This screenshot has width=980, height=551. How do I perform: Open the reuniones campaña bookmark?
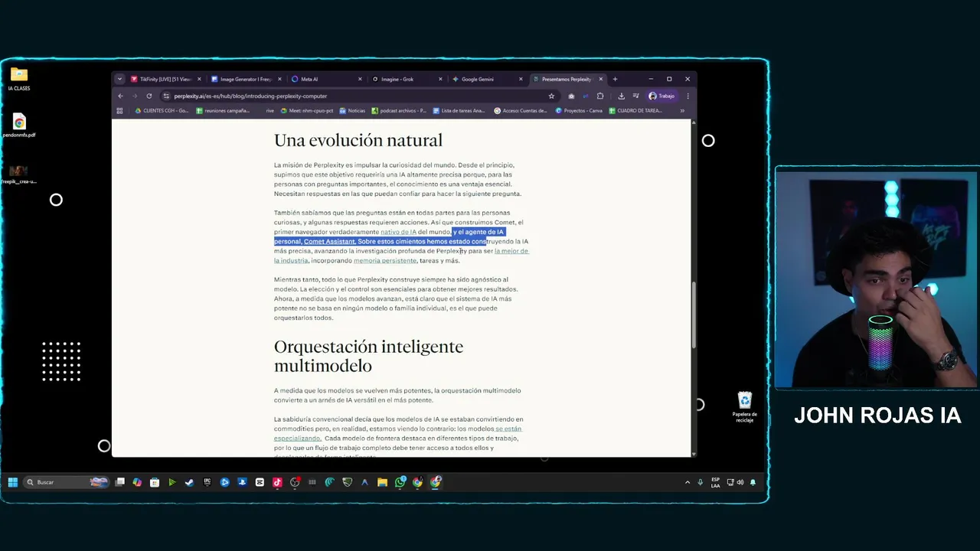(x=223, y=111)
